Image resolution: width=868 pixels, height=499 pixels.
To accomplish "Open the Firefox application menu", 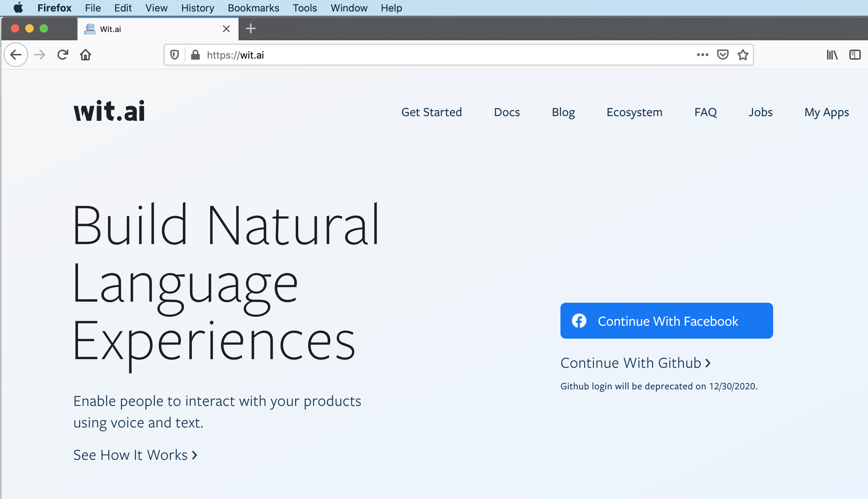I will (54, 8).
